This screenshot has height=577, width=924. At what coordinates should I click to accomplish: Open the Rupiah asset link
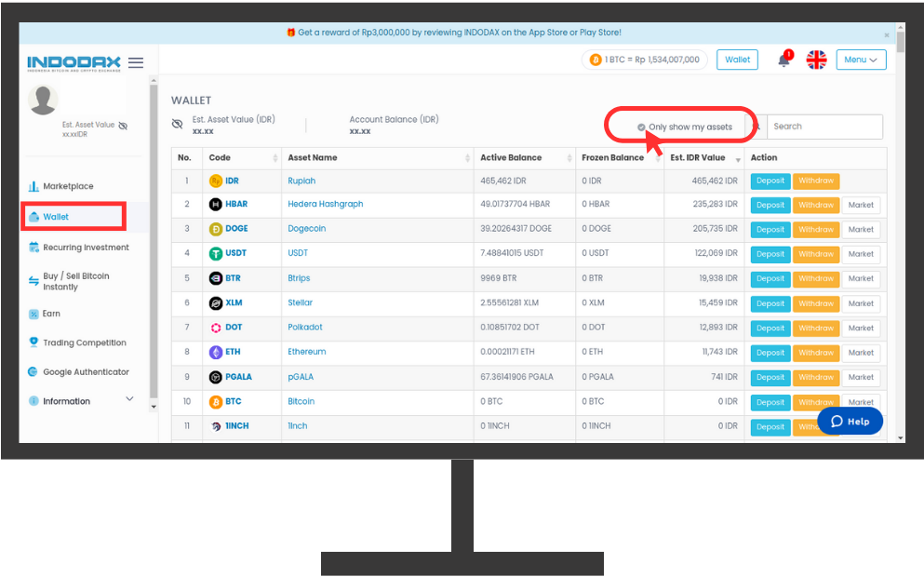point(301,181)
